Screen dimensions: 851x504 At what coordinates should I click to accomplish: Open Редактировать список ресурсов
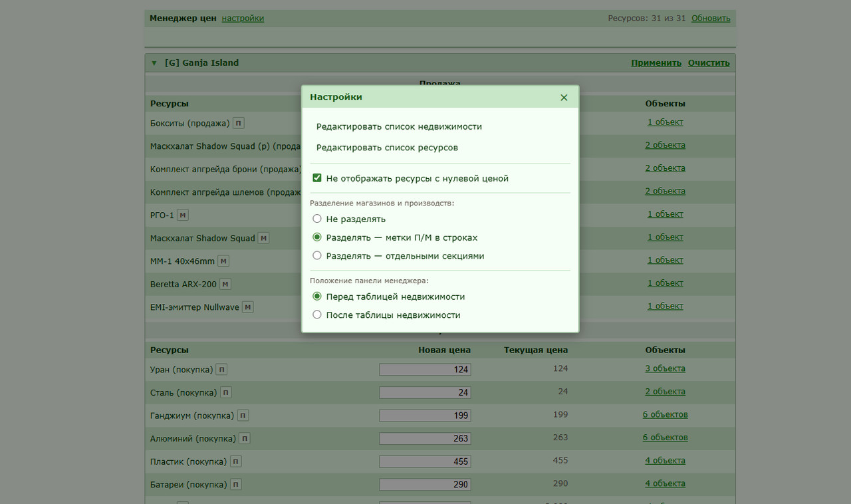387,148
